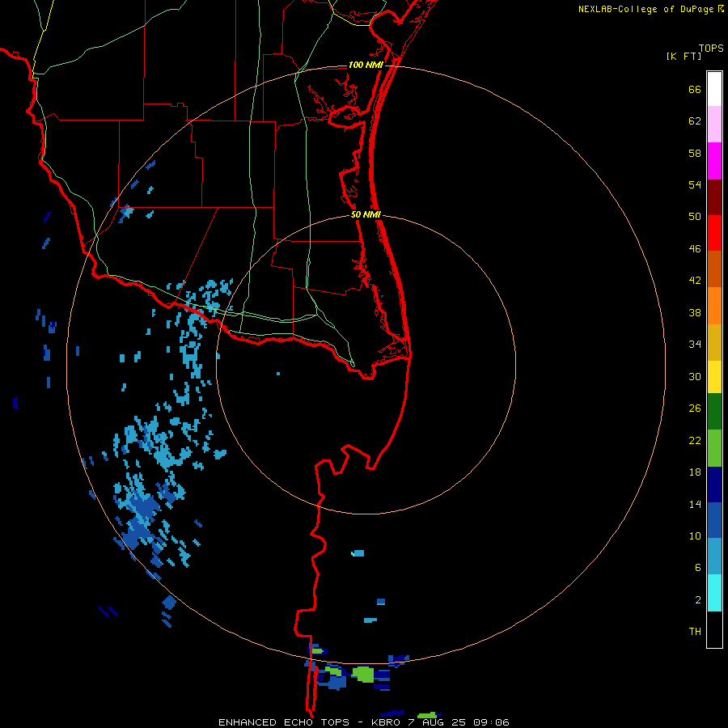Click the yellow legend swatch
Viewport: 728px width, 728px height.
click(x=714, y=377)
